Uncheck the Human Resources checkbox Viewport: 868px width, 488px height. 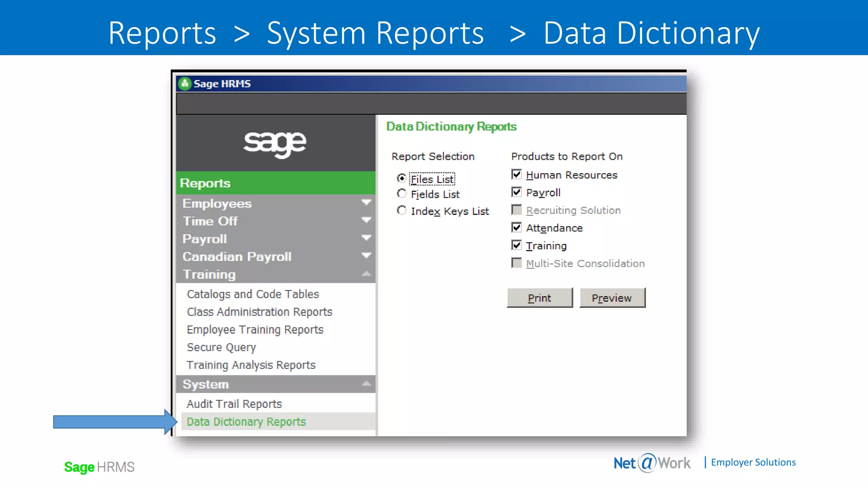(x=516, y=175)
